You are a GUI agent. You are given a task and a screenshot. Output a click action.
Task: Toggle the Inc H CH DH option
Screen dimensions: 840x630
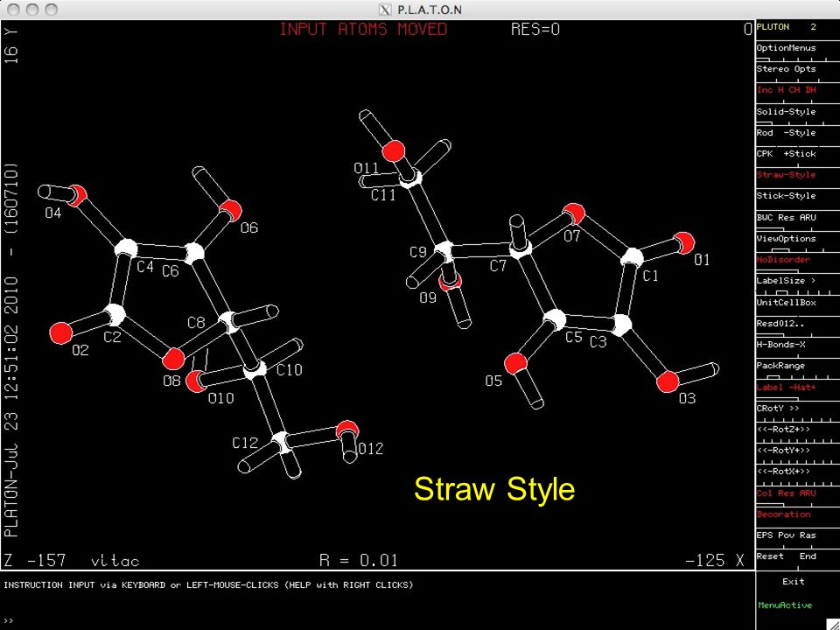click(x=786, y=90)
